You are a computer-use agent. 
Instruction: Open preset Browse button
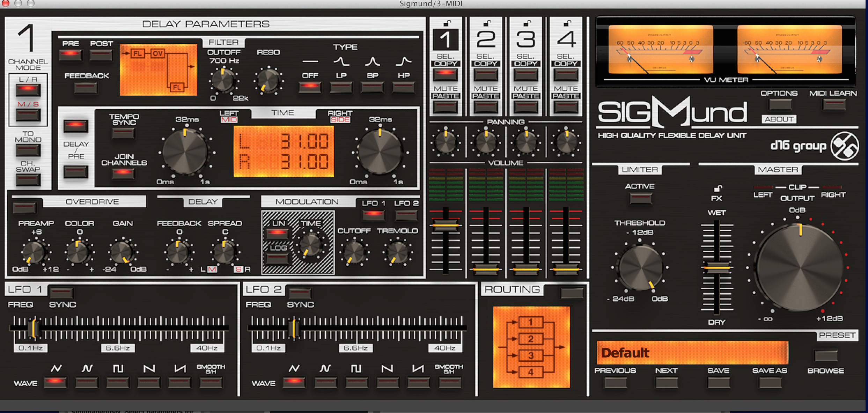tap(825, 356)
